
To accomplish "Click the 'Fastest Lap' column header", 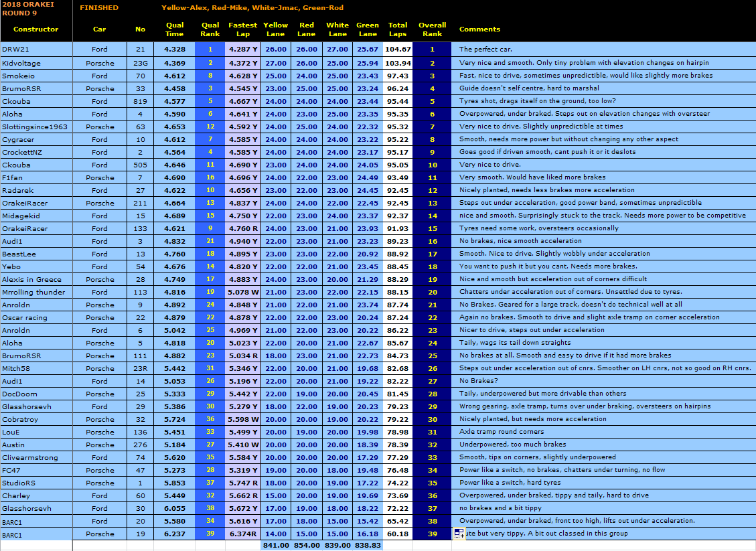I will coord(243,29).
